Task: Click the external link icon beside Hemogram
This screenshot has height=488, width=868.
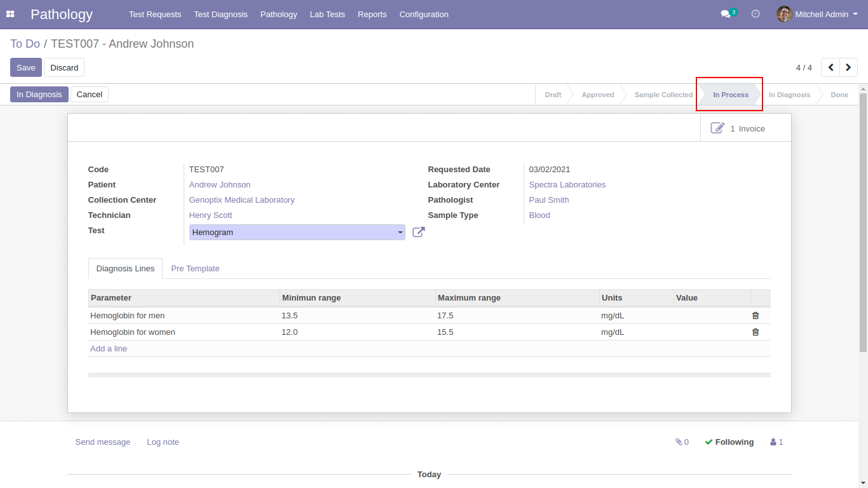Action: (418, 233)
